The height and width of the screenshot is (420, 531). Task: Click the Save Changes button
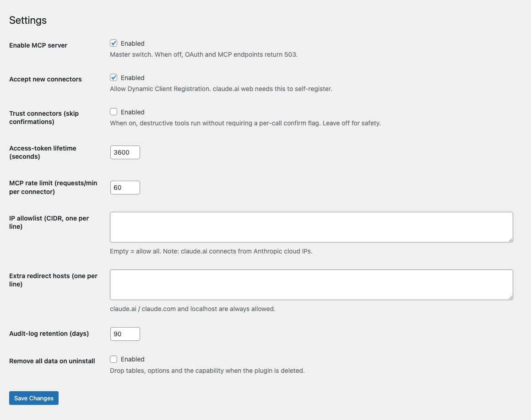pyautogui.click(x=34, y=398)
